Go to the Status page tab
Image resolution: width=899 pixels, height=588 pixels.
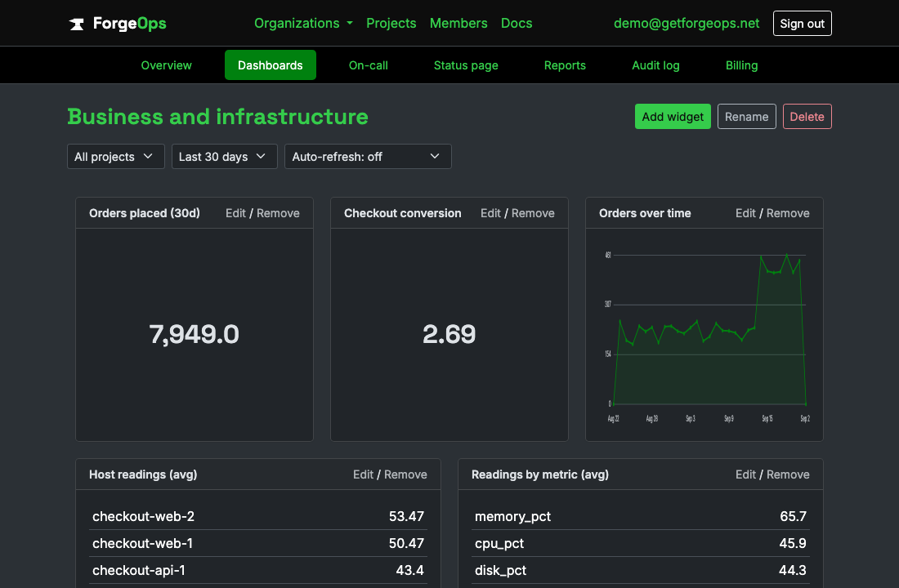466,65
